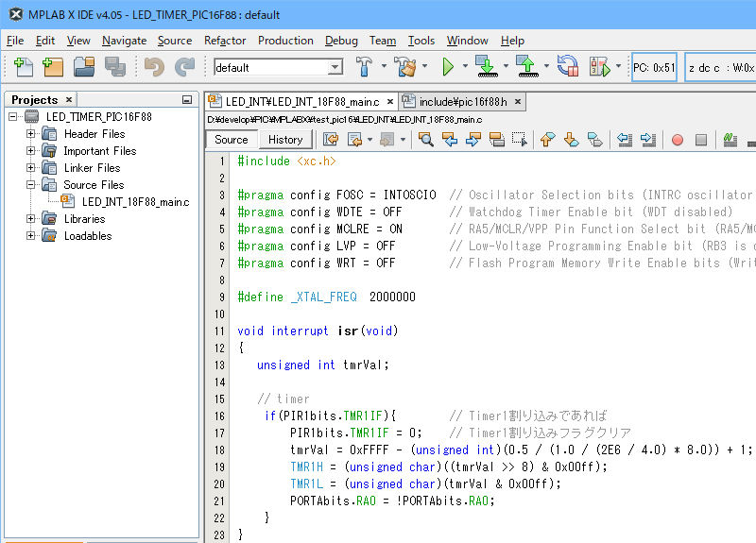Click the Redo arrow icon
Image resolution: width=756 pixels, height=543 pixels.
tap(184, 67)
